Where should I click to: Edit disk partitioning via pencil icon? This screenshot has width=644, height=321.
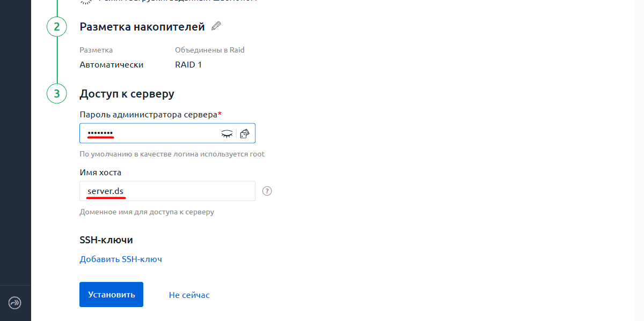pos(216,26)
